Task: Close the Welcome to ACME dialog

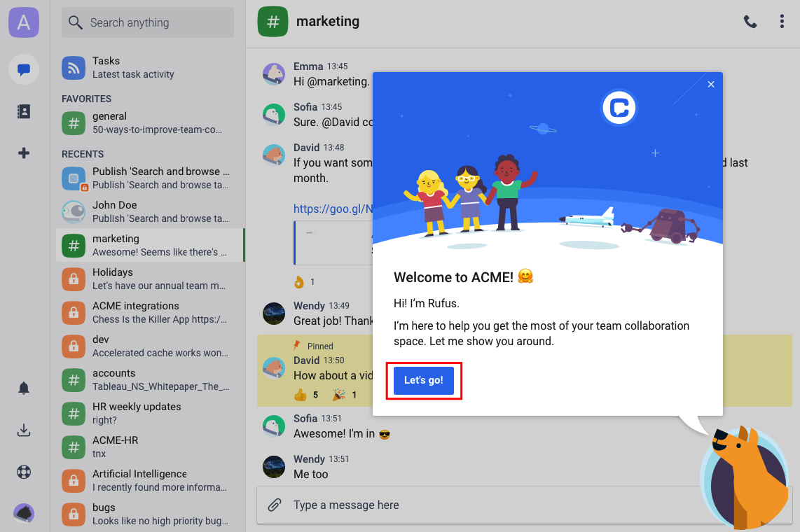Action: (711, 84)
